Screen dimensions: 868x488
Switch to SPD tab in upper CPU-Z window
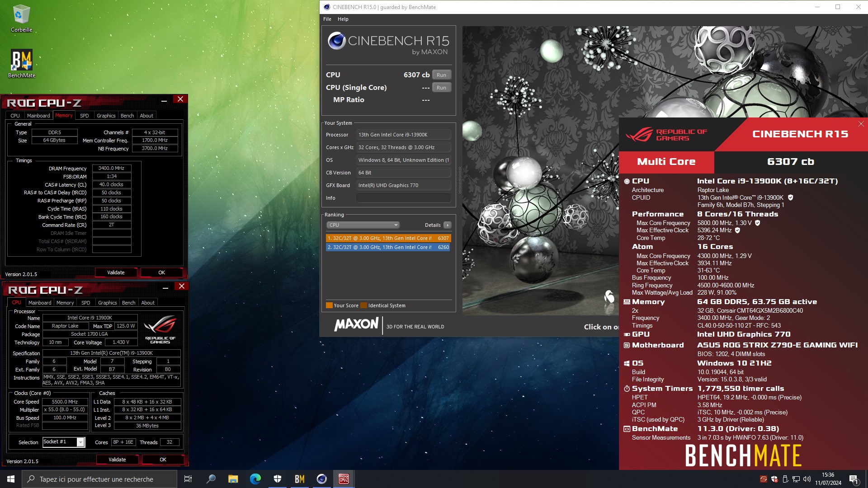85,116
